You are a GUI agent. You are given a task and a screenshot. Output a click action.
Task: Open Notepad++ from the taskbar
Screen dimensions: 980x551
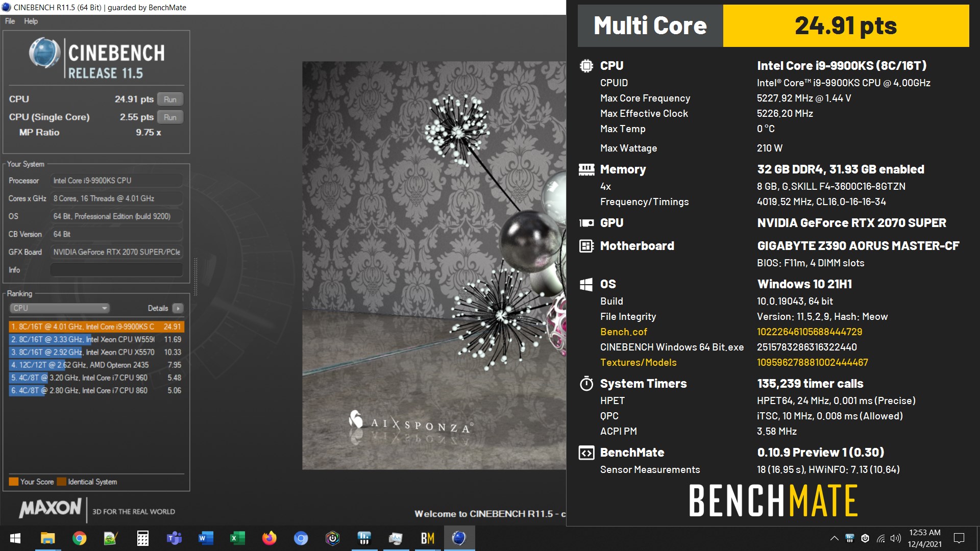click(111, 538)
